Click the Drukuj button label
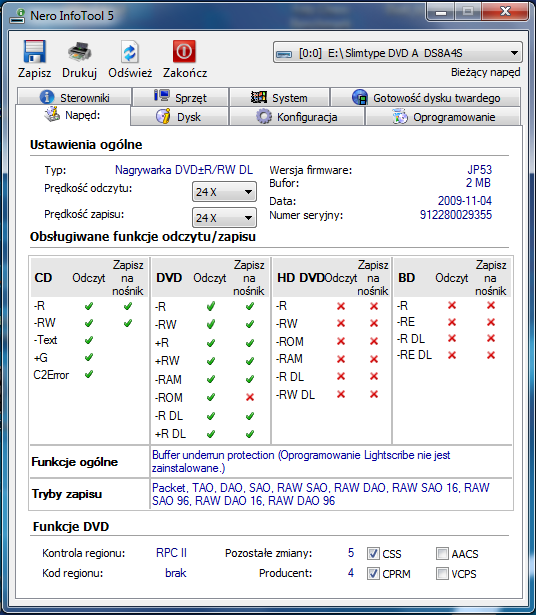 coord(79,73)
